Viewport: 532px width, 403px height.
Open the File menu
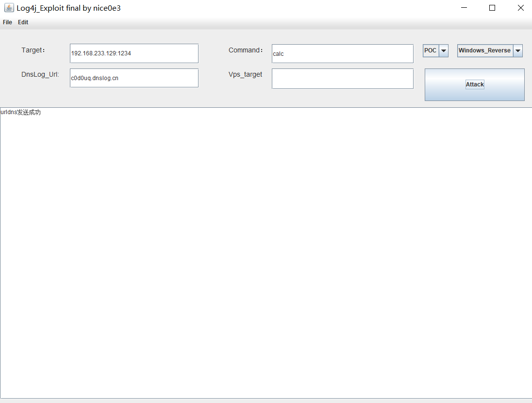pos(7,22)
